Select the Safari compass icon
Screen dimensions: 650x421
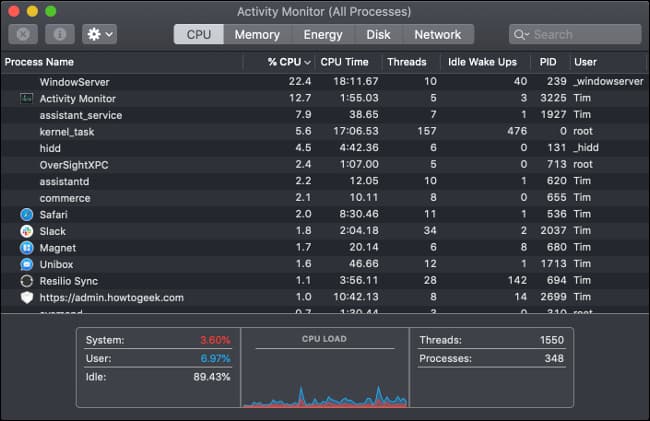(27, 215)
